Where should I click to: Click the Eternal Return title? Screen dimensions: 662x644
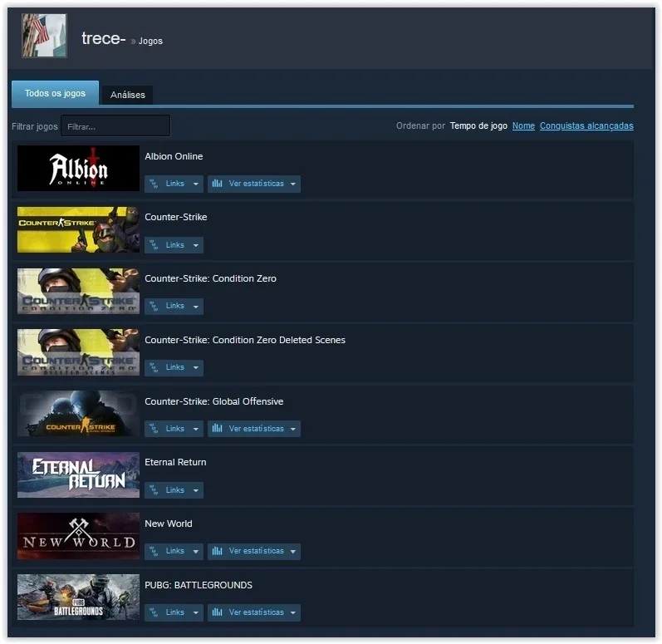tap(175, 462)
